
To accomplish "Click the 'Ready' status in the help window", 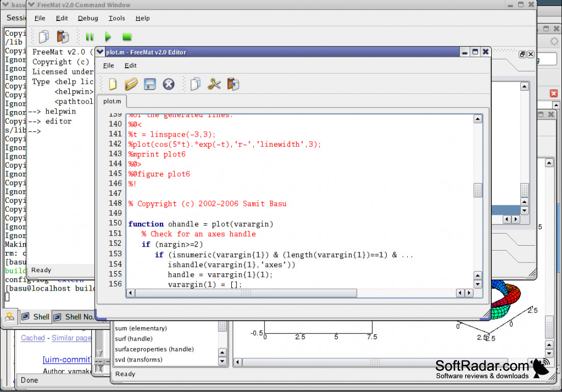I will tap(125, 374).
